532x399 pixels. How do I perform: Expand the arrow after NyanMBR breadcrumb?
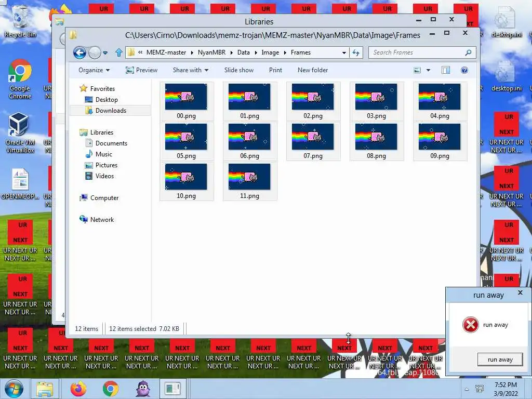tap(231, 52)
